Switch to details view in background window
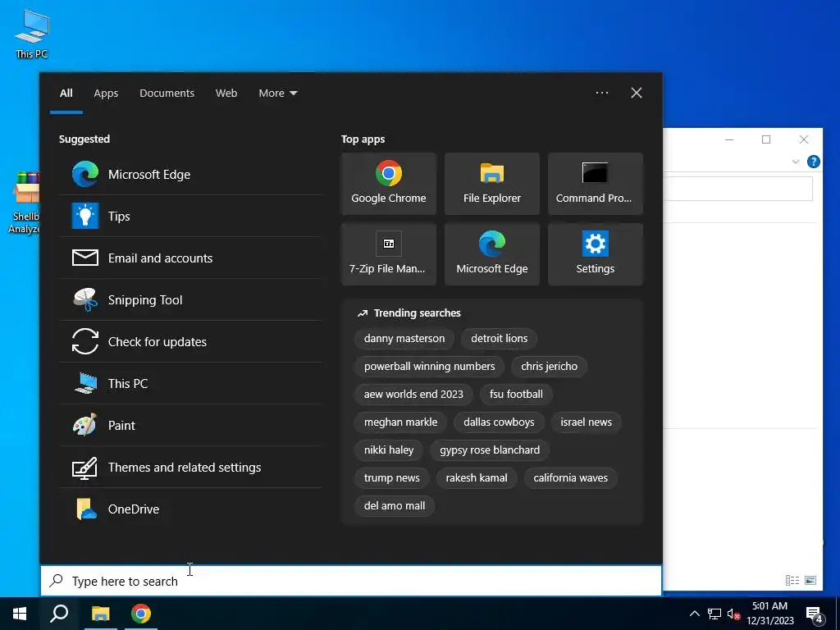The width and height of the screenshot is (840, 630). point(792,580)
